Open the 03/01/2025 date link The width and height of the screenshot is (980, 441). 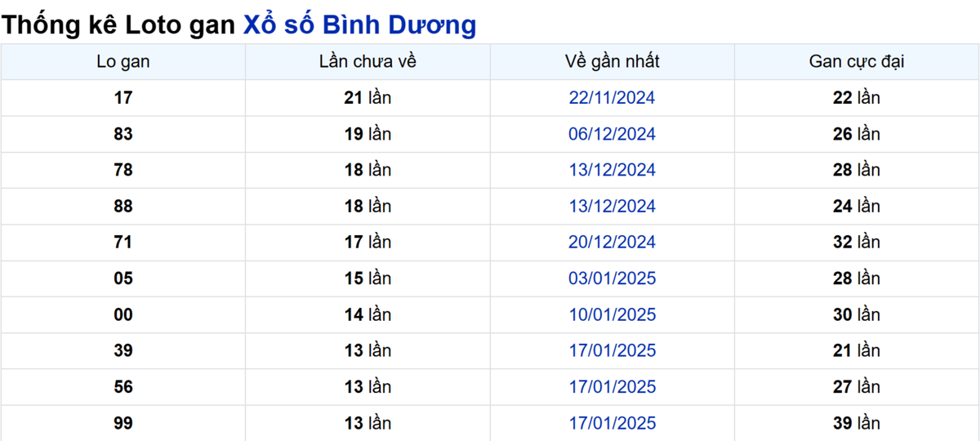pyautogui.click(x=612, y=278)
